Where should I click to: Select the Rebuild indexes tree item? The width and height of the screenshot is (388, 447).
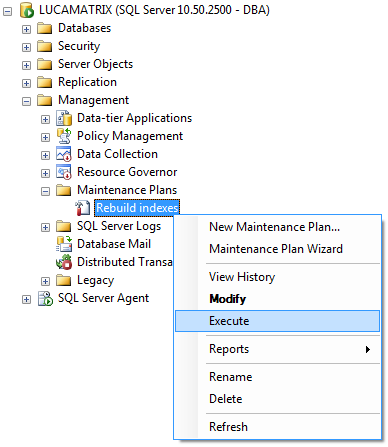[x=137, y=208]
